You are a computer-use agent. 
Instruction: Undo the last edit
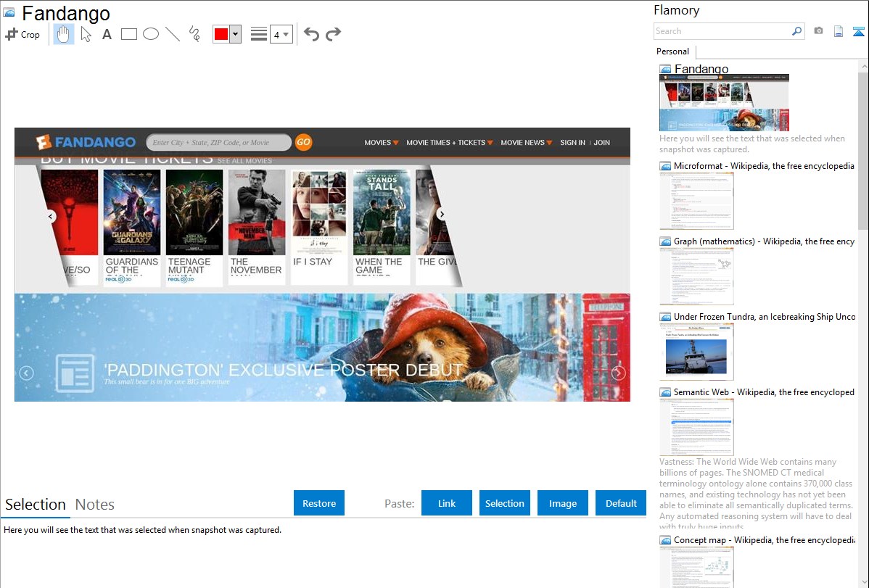[311, 34]
